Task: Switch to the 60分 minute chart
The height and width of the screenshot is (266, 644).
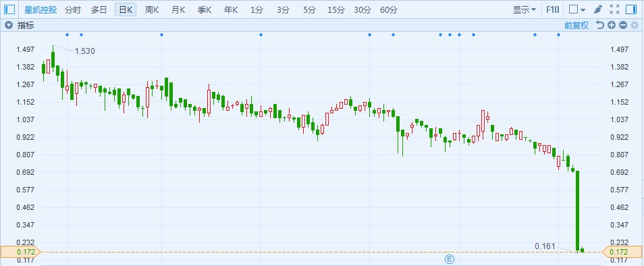Action: point(389,10)
